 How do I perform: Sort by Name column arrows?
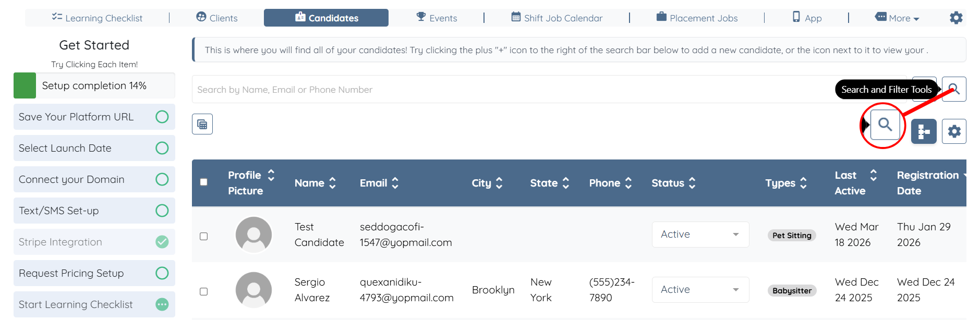[332, 183]
